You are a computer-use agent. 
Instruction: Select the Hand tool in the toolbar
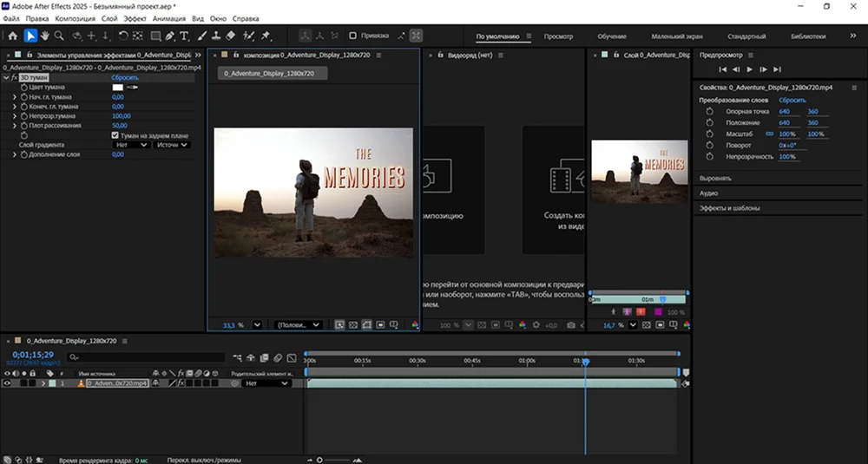(x=45, y=36)
